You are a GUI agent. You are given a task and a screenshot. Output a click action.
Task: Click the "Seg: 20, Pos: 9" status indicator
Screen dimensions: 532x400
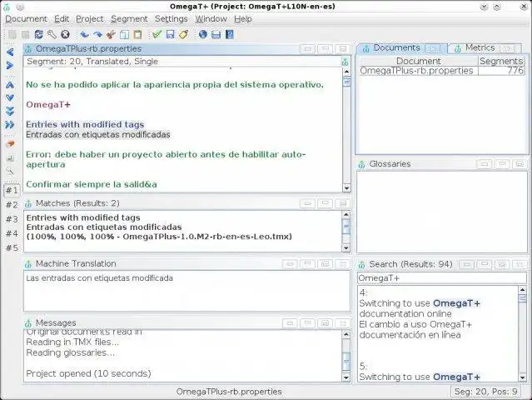485,392
